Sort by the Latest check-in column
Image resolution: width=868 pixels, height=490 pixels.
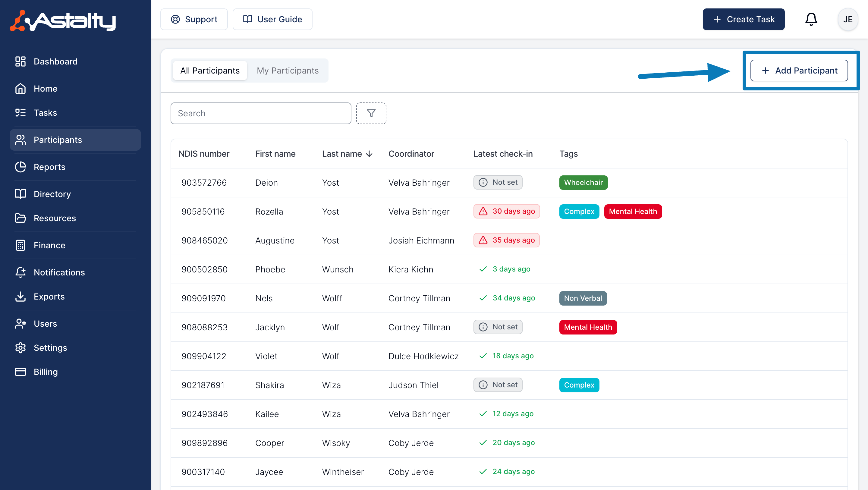click(x=503, y=154)
